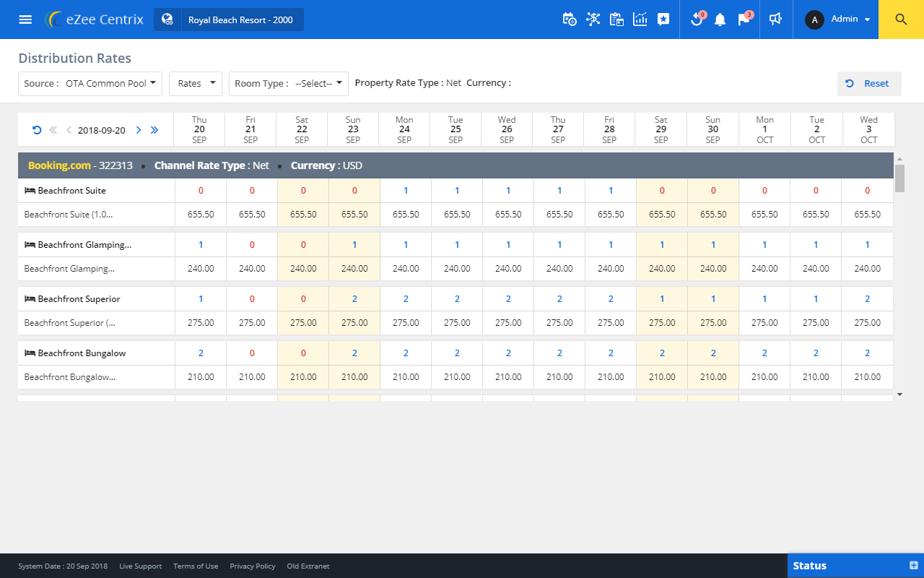
Task: Click the announcements megaphone icon
Action: tap(775, 19)
